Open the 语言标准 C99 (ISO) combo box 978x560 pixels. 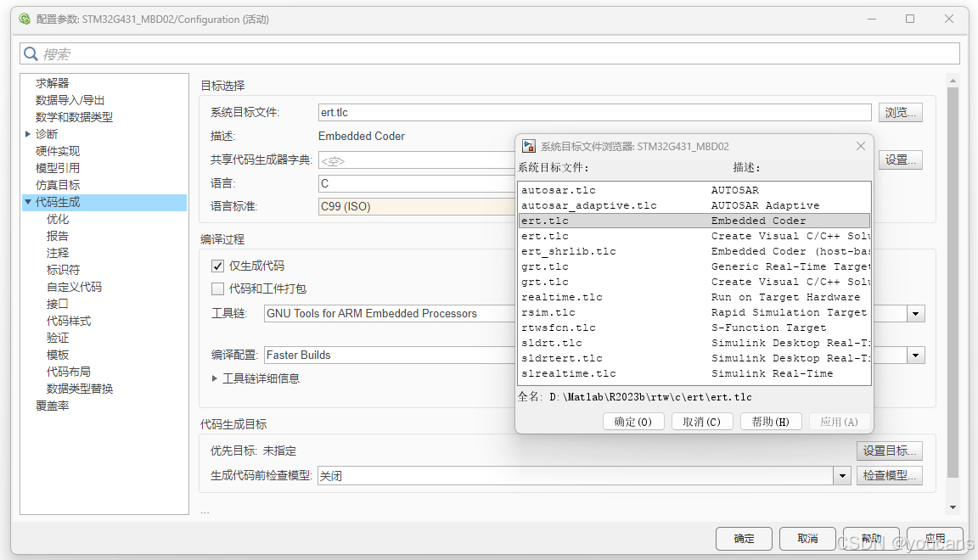417,206
